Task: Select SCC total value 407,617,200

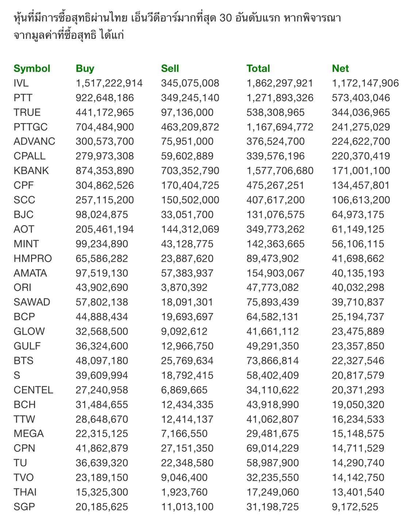Action: click(275, 200)
